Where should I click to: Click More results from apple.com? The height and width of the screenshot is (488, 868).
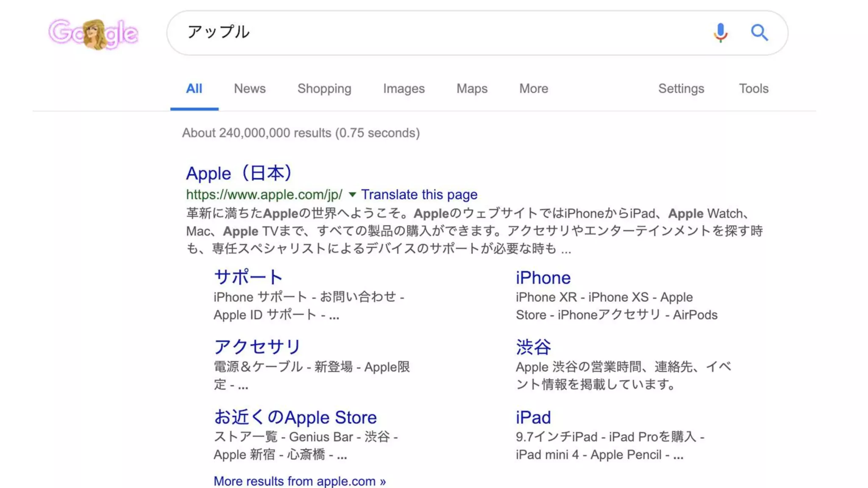coord(300,481)
